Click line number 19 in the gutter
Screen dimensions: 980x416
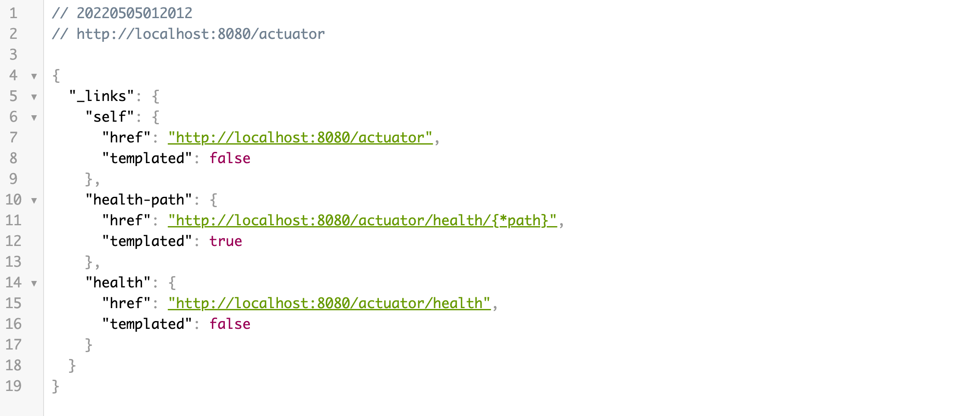pyautogui.click(x=13, y=386)
